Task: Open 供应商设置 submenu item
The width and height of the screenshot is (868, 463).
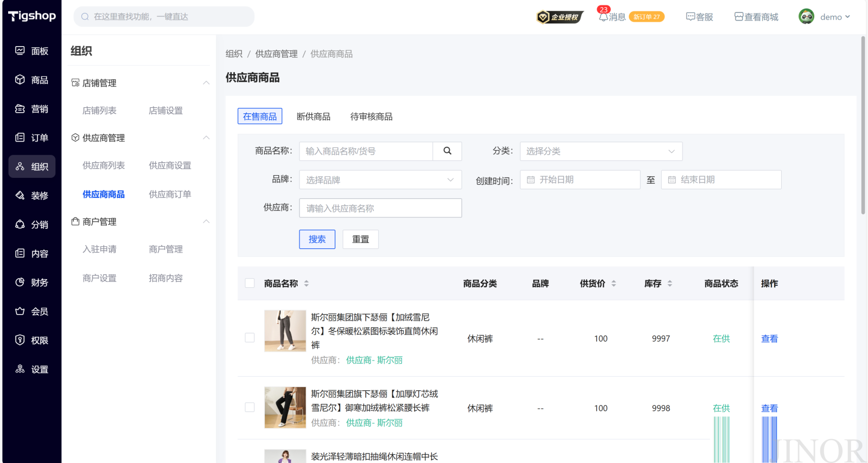Action: (170, 165)
